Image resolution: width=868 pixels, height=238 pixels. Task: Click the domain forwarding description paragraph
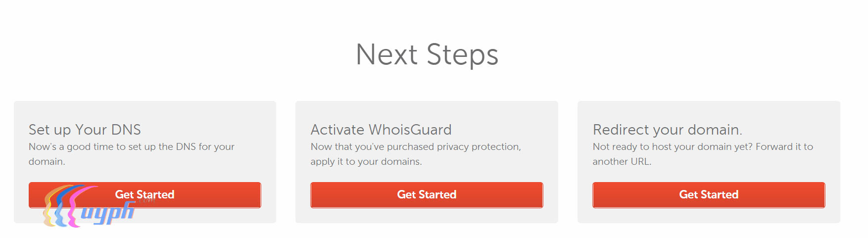click(x=702, y=147)
